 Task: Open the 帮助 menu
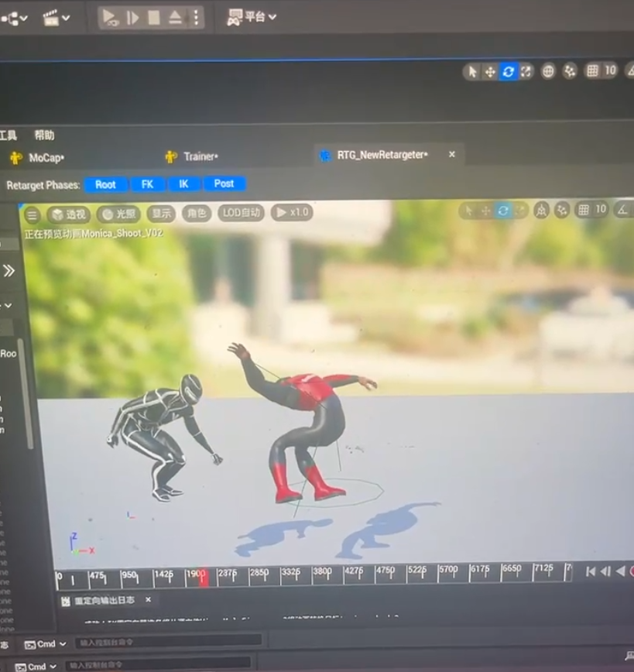44,135
